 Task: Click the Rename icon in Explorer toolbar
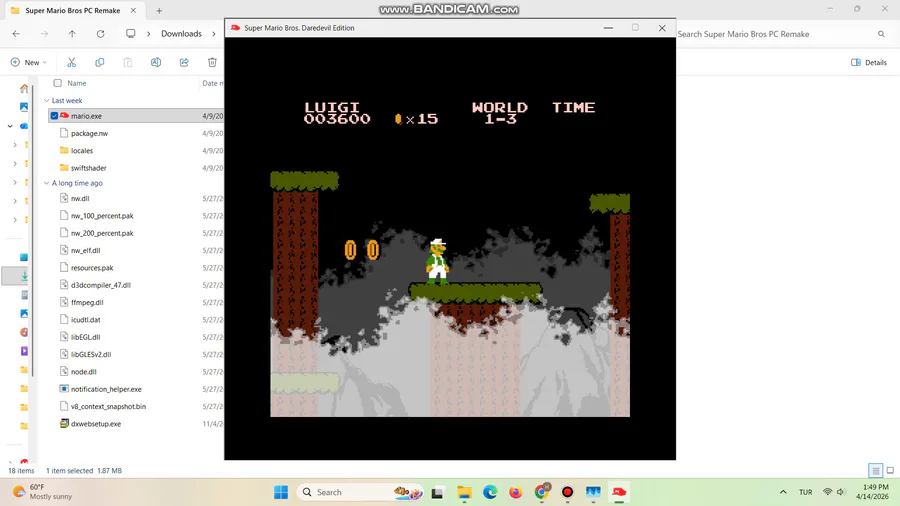click(156, 62)
